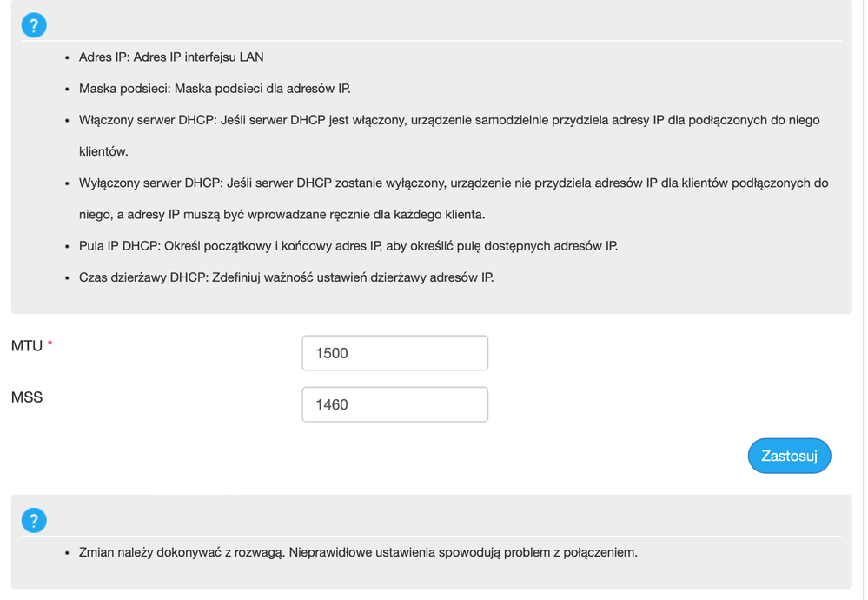Focus the MSS field showing 1460
Image resolution: width=868 pixels, height=600 pixels.
point(394,404)
